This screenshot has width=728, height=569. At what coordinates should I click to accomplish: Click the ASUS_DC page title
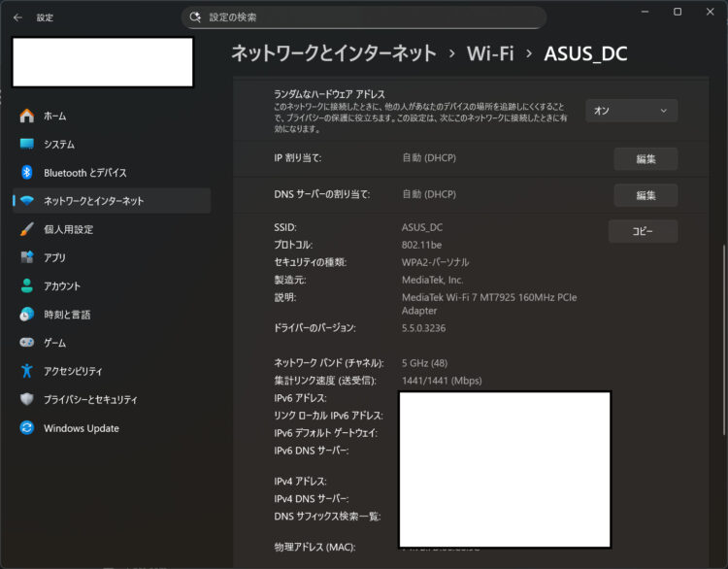(x=585, y=53)
